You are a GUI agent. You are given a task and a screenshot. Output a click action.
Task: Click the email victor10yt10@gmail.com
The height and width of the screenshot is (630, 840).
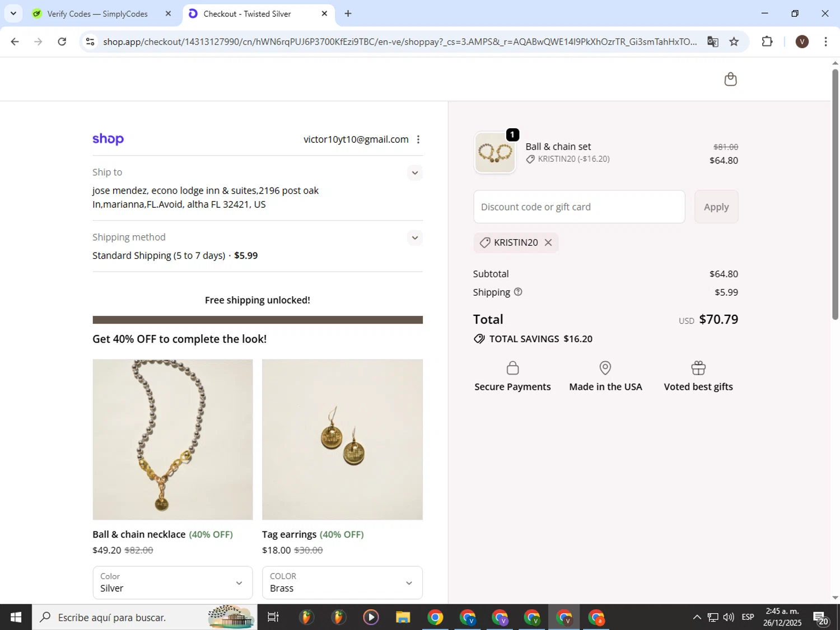[x=356, y=139]
